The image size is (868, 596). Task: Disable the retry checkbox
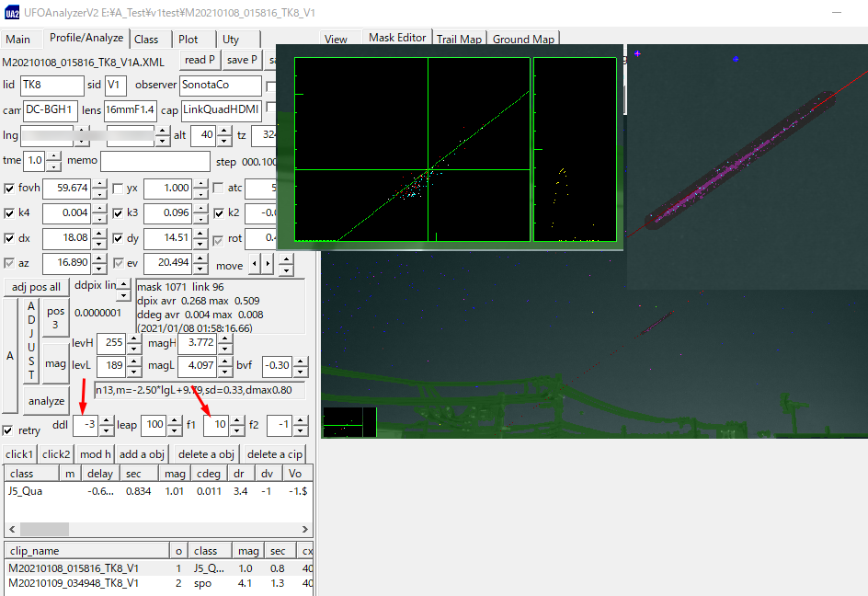tap(8, 430)
